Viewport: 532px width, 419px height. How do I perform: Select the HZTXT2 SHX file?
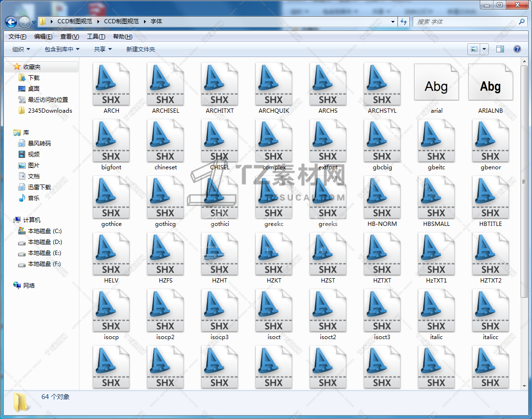(x=490, y=254)
